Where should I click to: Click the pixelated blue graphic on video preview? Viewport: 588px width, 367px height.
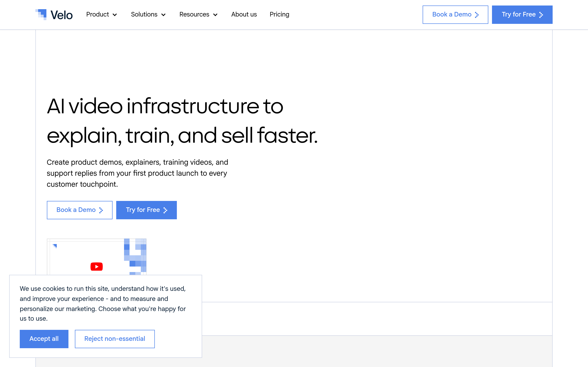pos(135,257)
